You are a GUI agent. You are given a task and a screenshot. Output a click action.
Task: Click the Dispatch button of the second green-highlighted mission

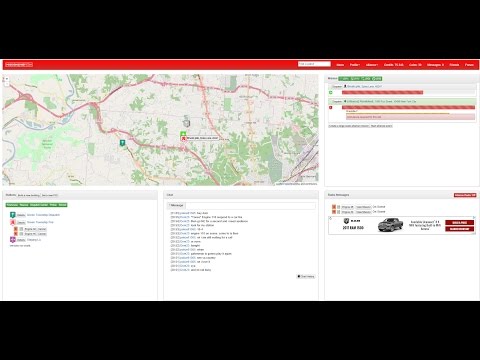337,101
